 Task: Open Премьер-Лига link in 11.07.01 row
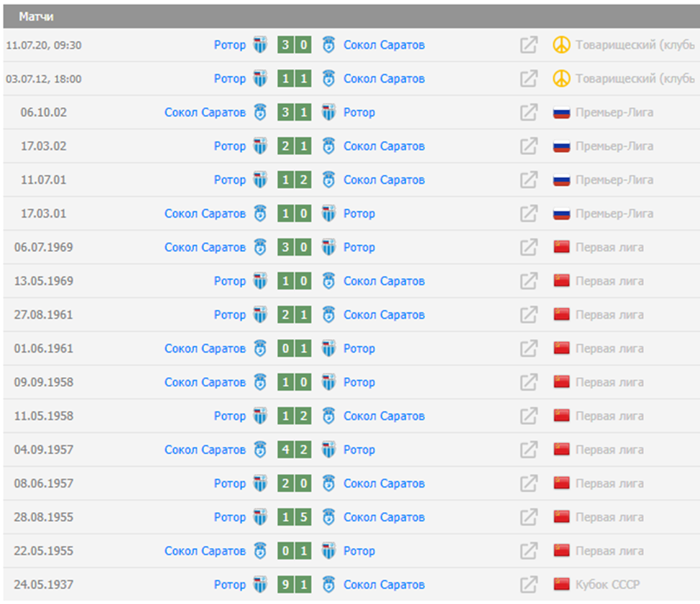[x=614, y=180]
